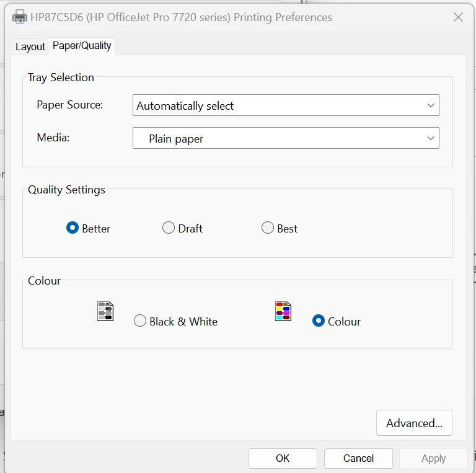The width and height of the screenshot is (476, 473).
Task: Choose Best print quality
Action: (280, 228)
